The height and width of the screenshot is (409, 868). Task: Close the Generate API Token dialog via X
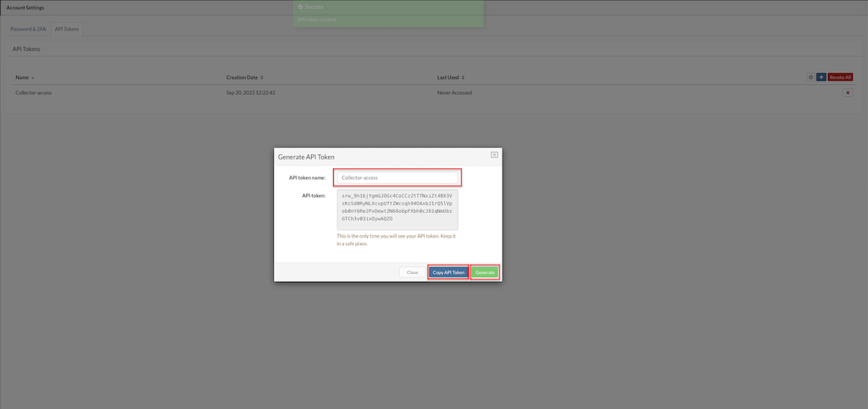[x=494, y=154]
